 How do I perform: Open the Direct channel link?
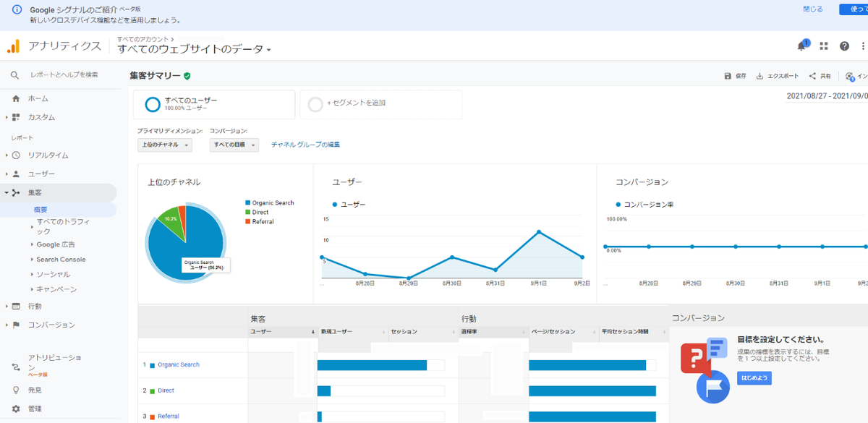point(166,390)
